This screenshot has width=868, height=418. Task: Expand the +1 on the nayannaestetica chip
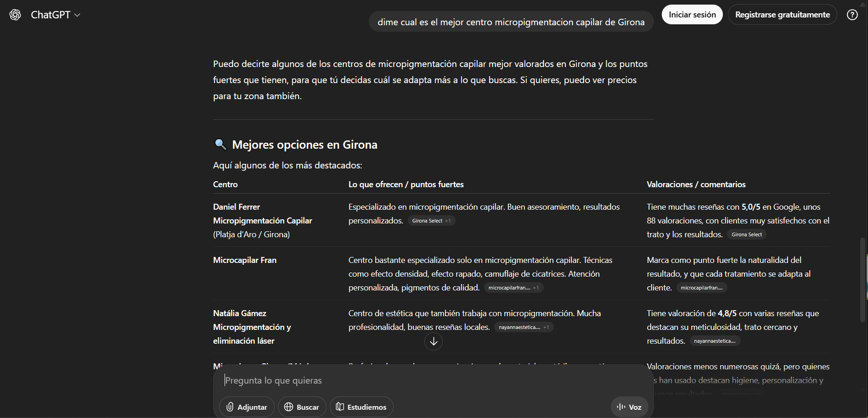547,327
